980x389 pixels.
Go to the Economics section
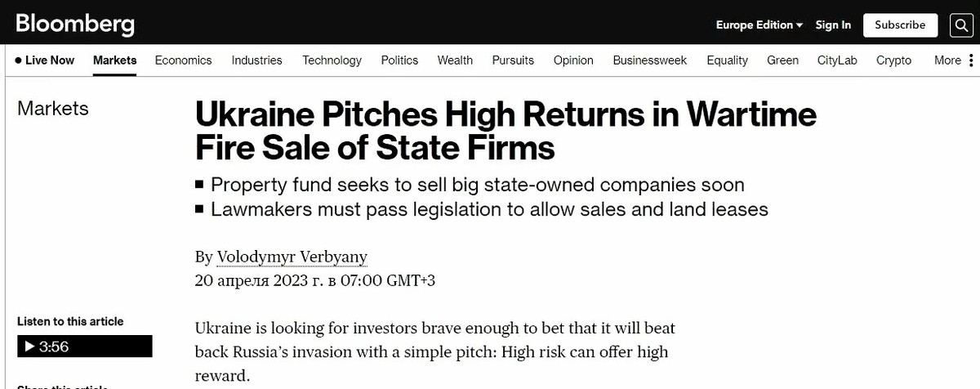[183, 60]
